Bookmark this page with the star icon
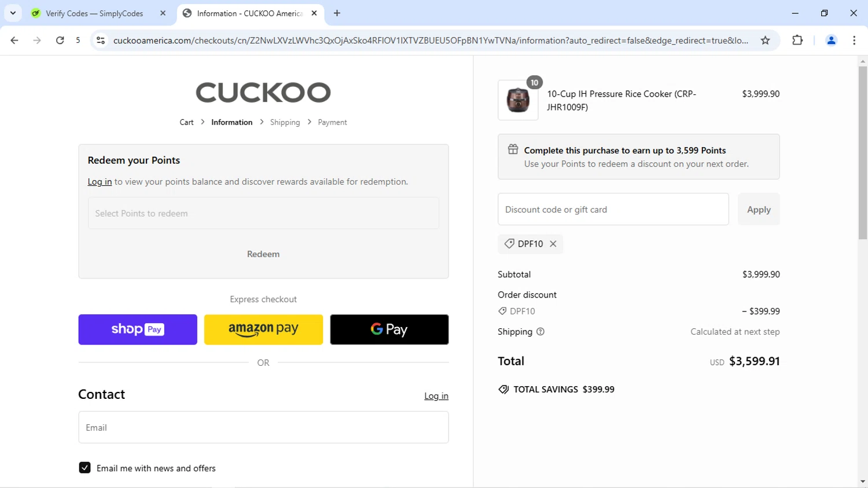This screenshot has width=868, height=488. 766,41
